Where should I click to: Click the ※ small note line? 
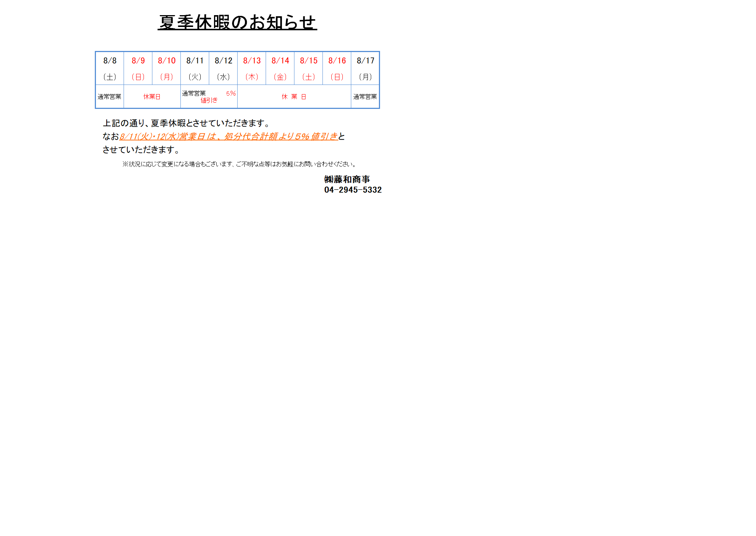(x=239, y=164)
